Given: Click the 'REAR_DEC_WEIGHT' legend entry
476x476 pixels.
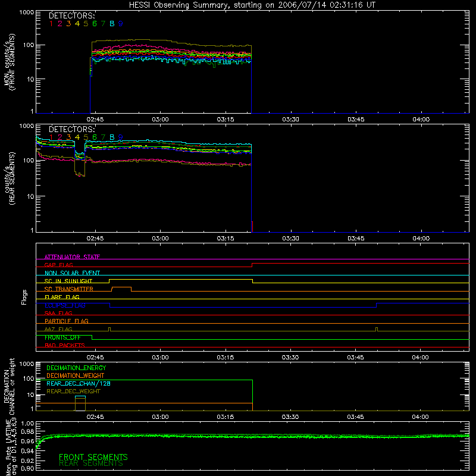Looking at the screenshot, I should tap(73, 392).
